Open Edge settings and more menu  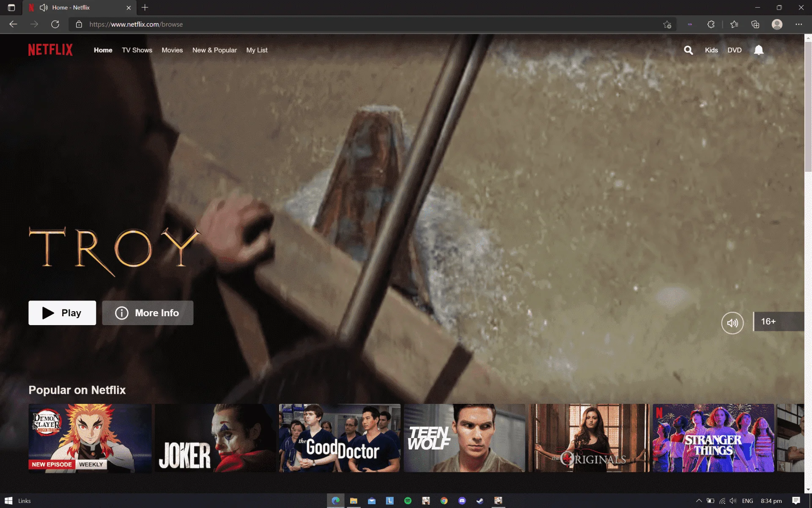point(798,24)
